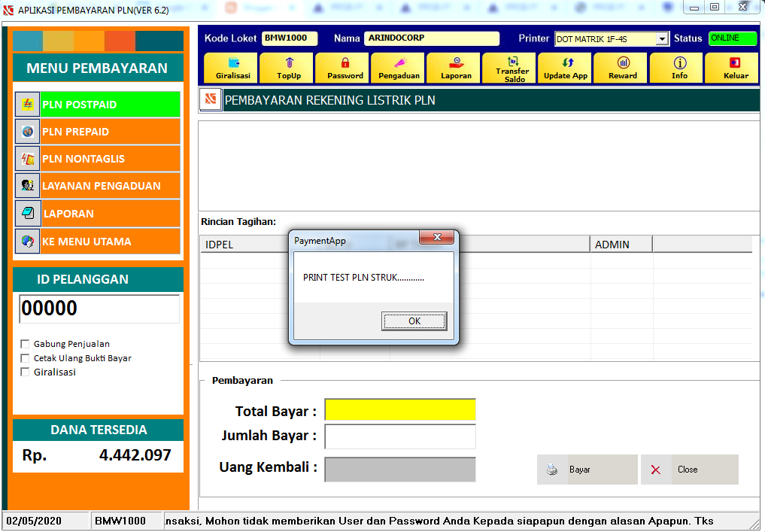
Task: Open the Laporan toolbar button
Action: pyautogui.click(x=454, y=68)
